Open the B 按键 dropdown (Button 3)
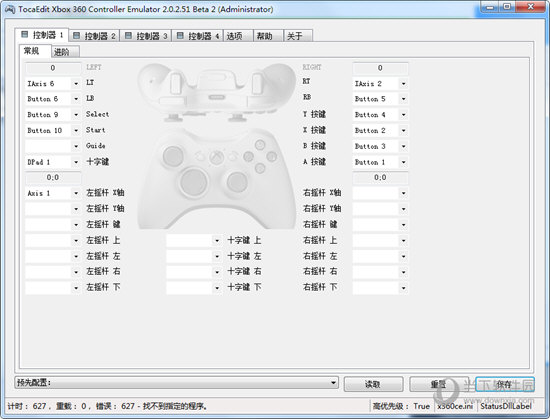The image size is (550, 419). [380, 146]
